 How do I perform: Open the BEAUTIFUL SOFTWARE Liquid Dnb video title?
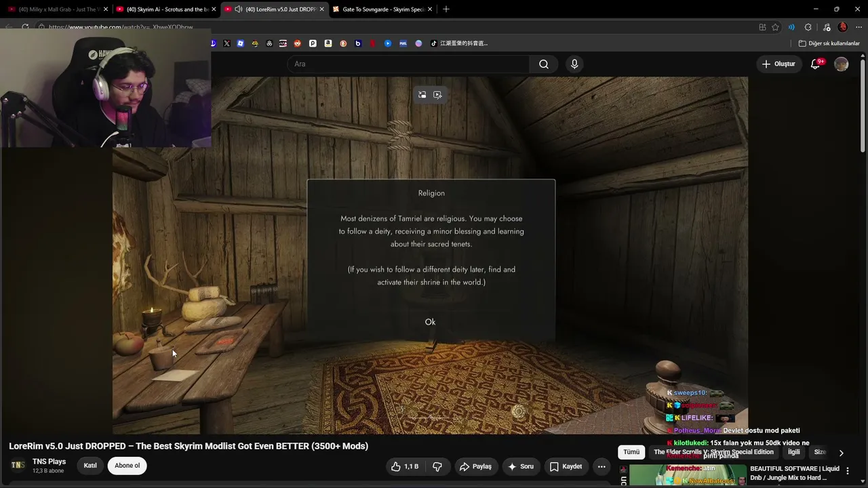795,473
